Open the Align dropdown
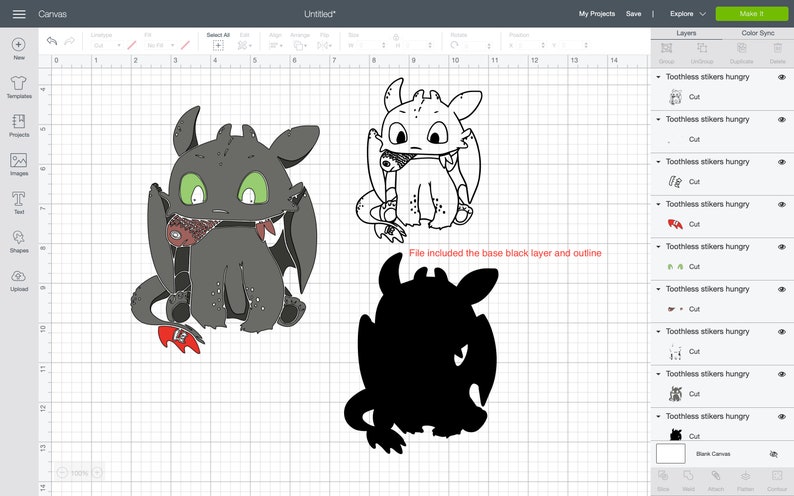Screen dimensions: 794x496 point(276,46)
